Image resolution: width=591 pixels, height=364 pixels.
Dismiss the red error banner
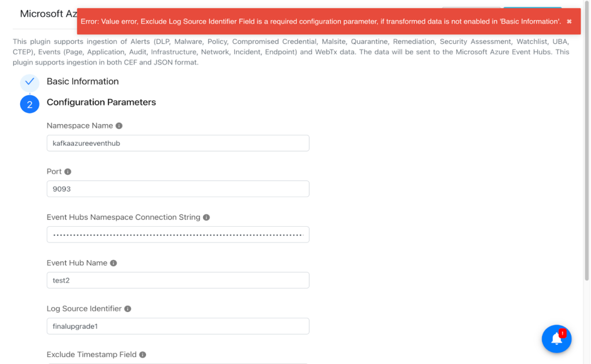(569, 21)
